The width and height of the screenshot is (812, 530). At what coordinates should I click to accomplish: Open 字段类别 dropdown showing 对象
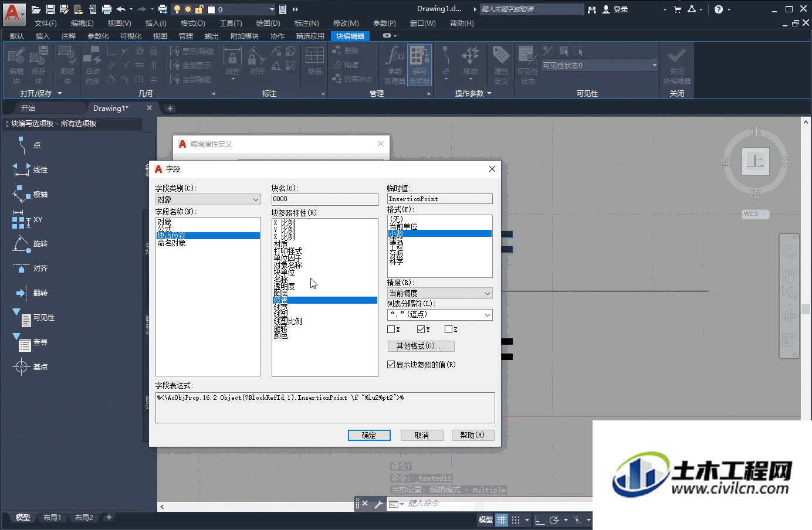208,200
